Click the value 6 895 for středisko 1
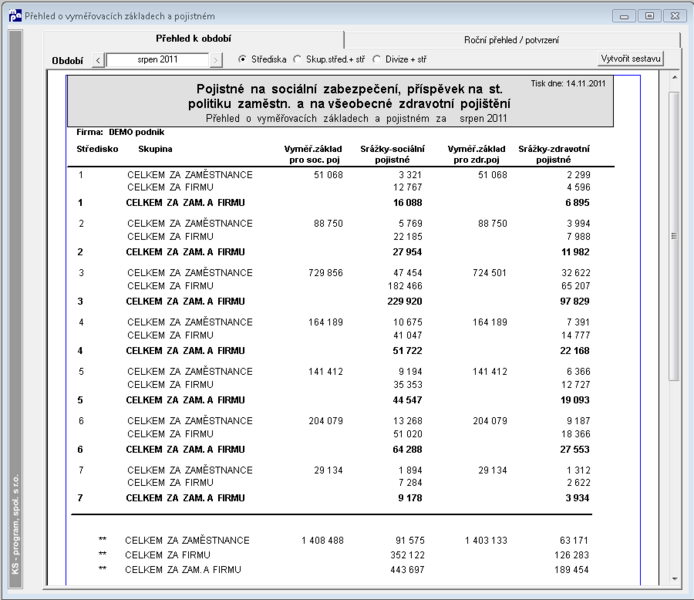 click(x=577, y=203)
